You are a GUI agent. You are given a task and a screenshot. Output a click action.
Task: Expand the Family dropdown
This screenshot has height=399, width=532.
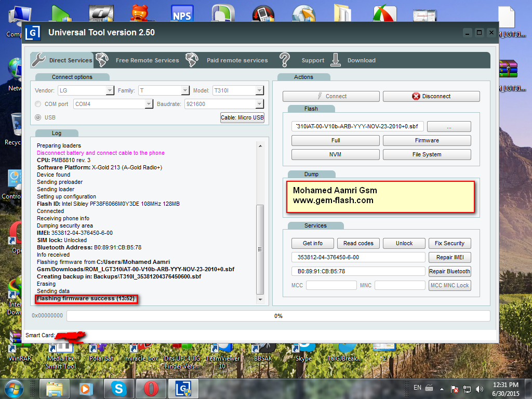185,90
